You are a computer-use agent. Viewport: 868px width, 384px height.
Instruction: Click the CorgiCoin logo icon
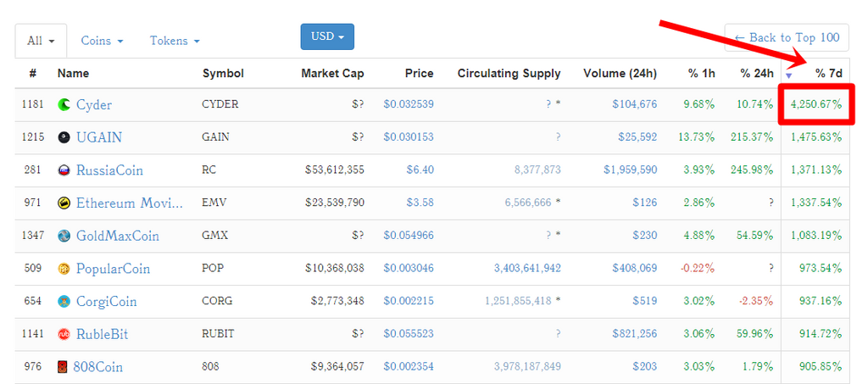[x=64, y=302]
